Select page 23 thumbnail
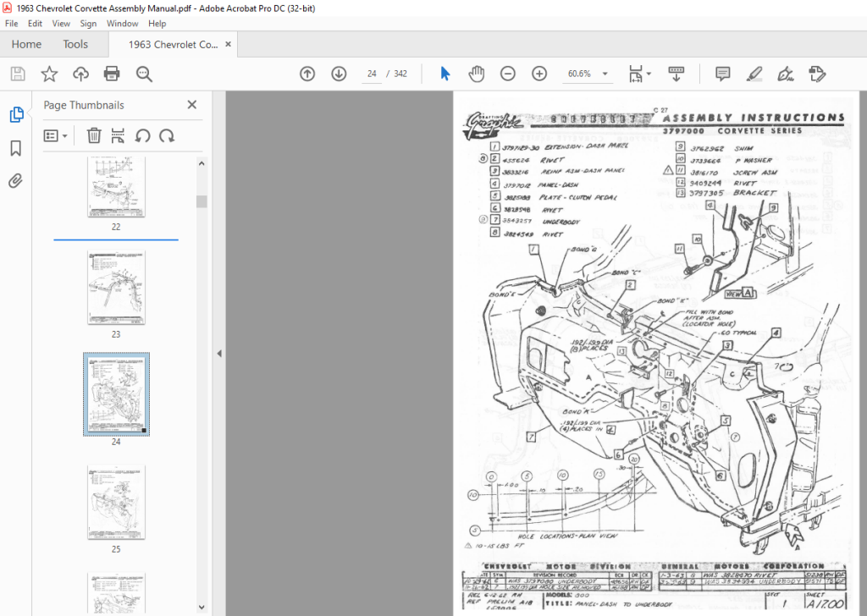 pos(116,288)
